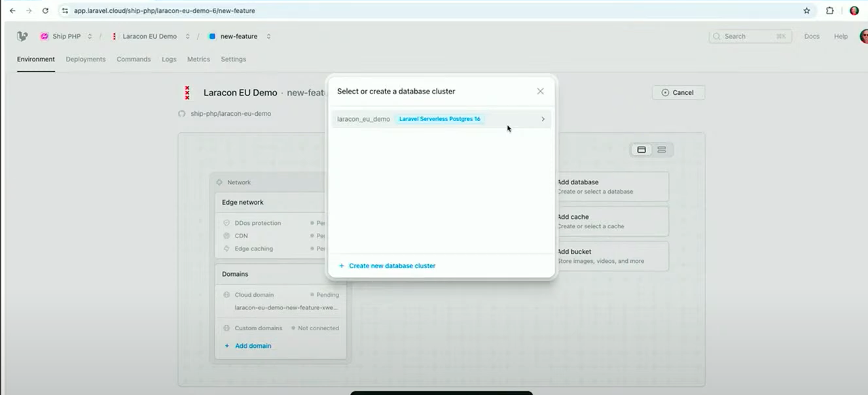Click the Network section icon

(219, 182)
